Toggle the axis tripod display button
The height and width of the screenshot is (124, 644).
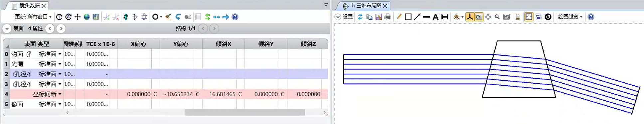469,17
